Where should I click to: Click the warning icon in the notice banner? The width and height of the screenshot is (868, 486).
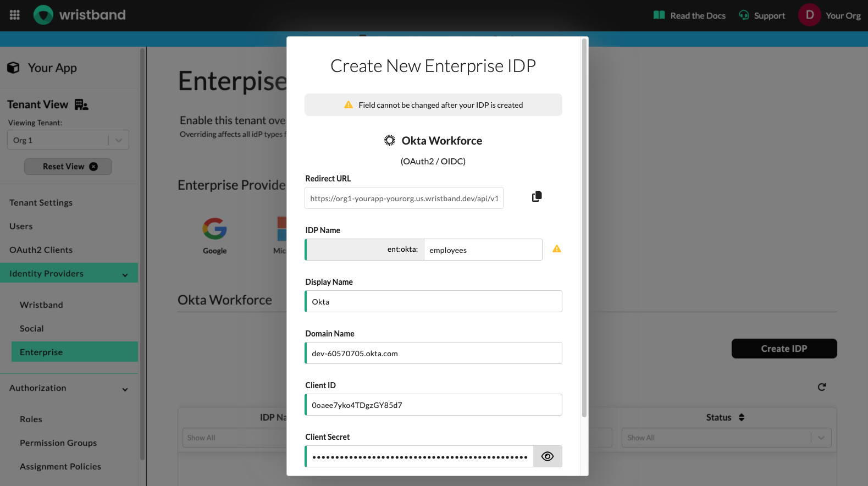coord(349,104)
